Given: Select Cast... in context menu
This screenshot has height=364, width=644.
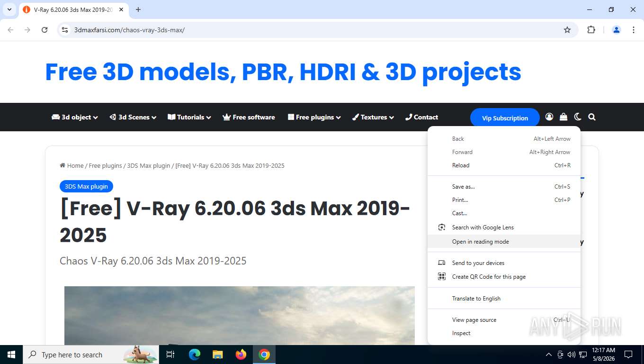Looking at the screenshot, I should tap(504, 213).
